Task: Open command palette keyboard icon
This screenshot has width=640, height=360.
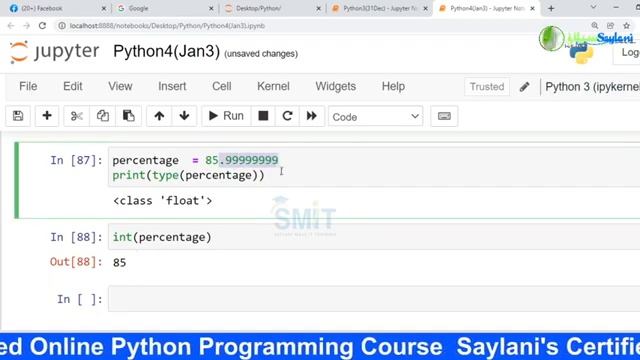Action: point(444,116)
